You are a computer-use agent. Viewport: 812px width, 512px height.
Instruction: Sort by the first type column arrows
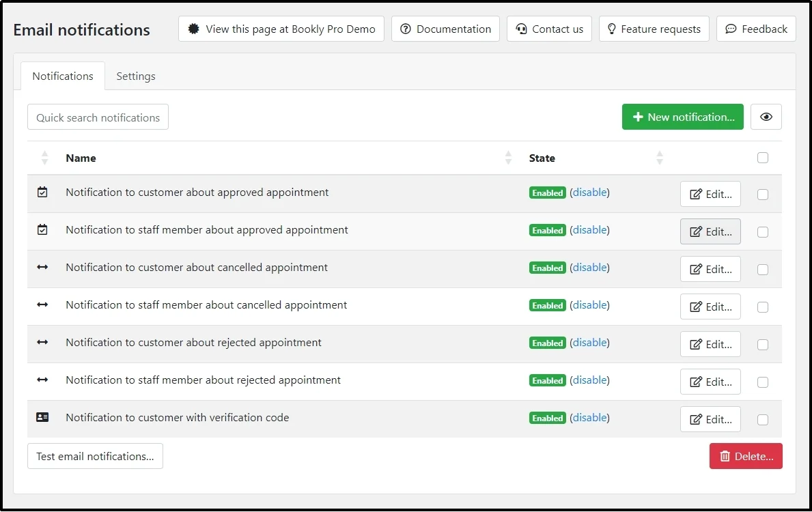(x=44, y=158)
